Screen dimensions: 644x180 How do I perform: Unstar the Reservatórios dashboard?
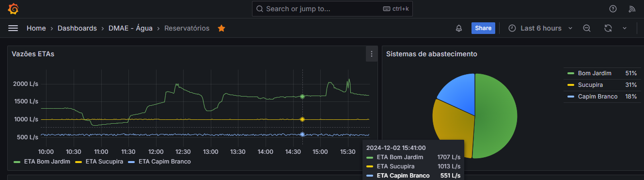pos(221,28)
